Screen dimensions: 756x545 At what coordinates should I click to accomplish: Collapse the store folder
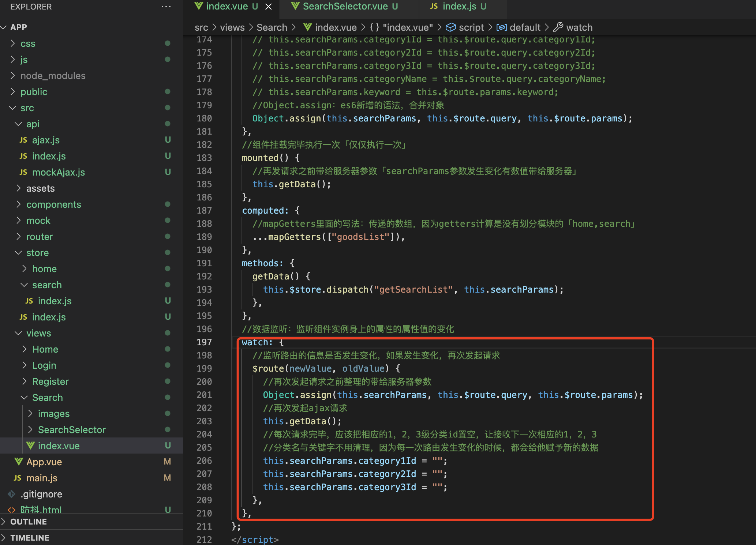37,253
